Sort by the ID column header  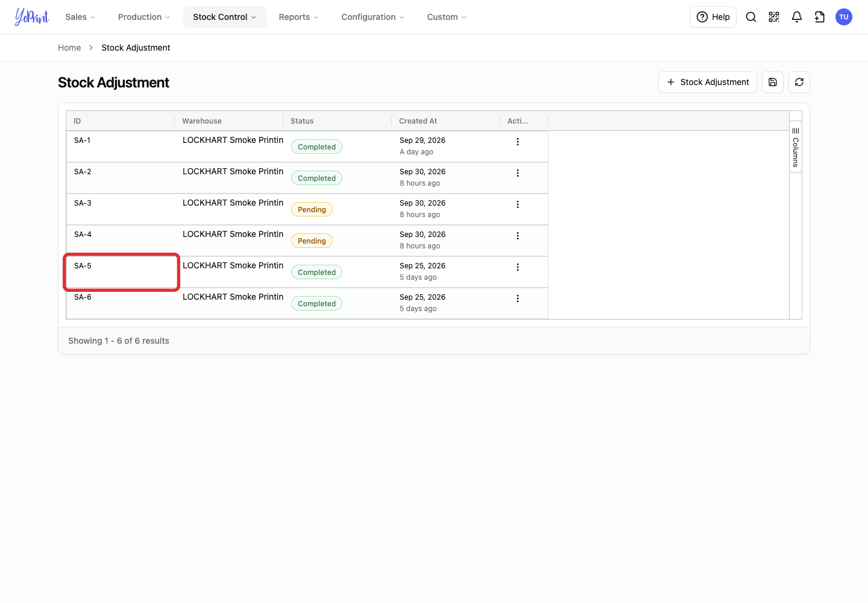pyautogui.click(x=121, y=121)
